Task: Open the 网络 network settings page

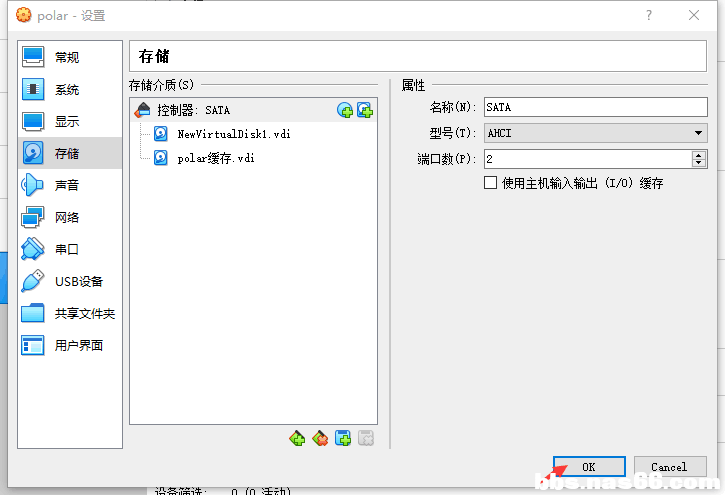Action: pos(70,217)
